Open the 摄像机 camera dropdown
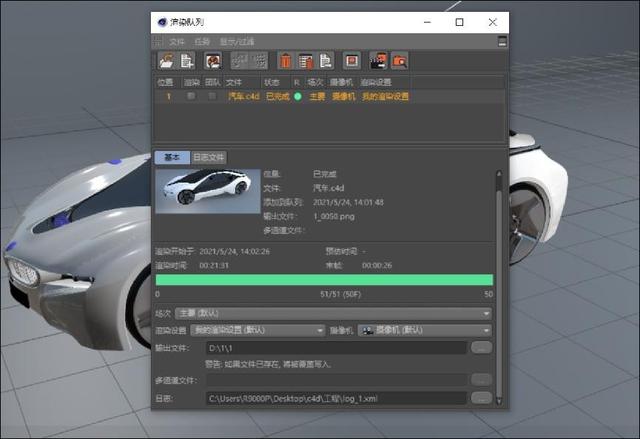640x439 pixels. pyautogui.click(x=426, y=330)
